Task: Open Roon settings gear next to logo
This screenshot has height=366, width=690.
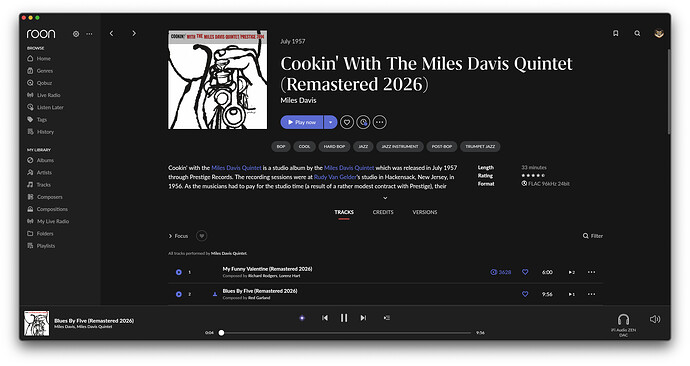Action: (76, 34)
